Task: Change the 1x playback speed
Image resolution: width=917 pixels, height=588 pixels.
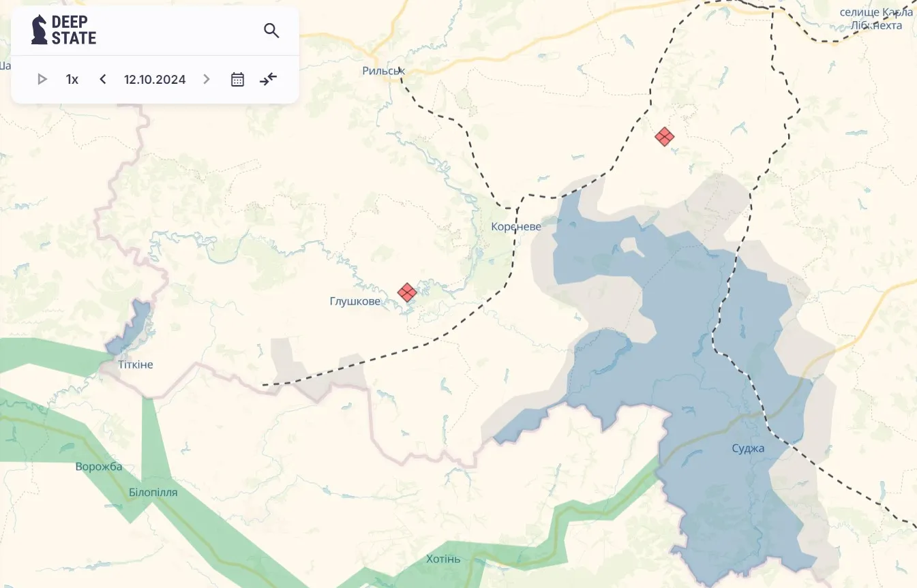Action: click(72, 79)
